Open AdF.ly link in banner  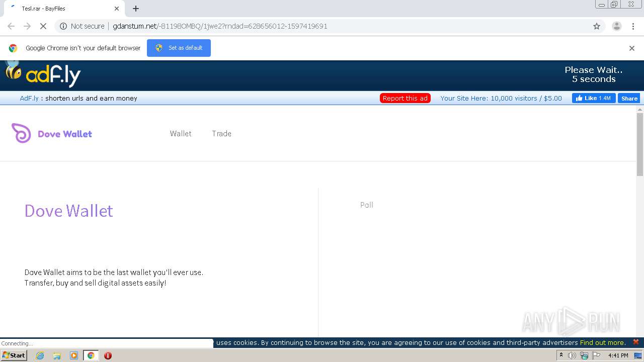point(29,98)
